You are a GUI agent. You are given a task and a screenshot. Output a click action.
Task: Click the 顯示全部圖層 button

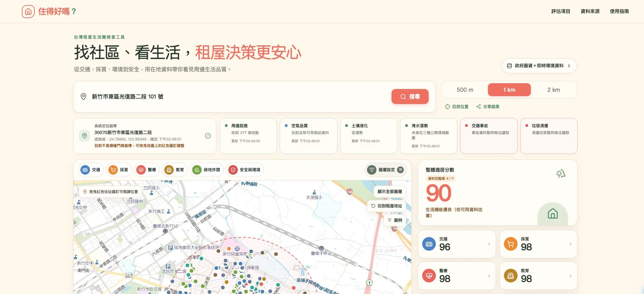pyautogui.click(x=390, y=192)
